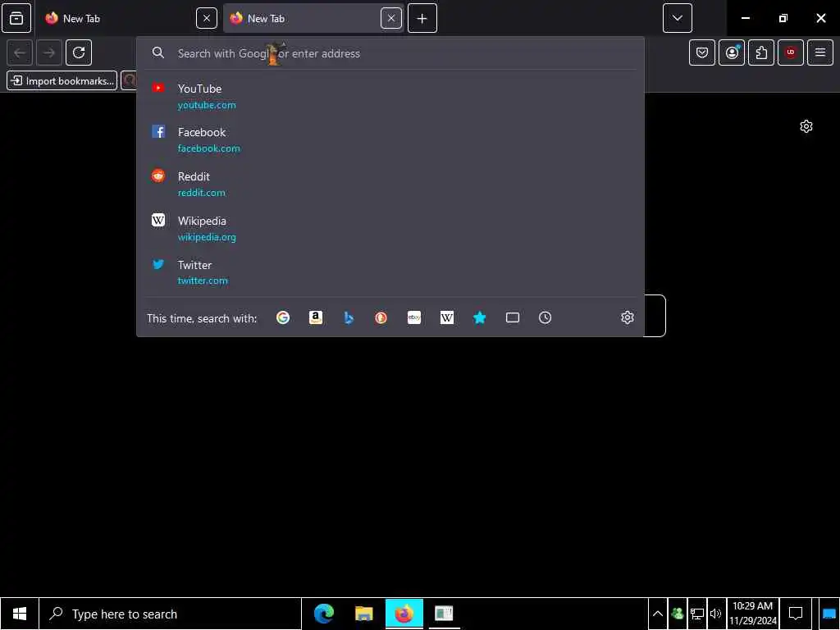Search in open Tabs icon
Viewport: 840px width, 630px height.
pos(513,317)
